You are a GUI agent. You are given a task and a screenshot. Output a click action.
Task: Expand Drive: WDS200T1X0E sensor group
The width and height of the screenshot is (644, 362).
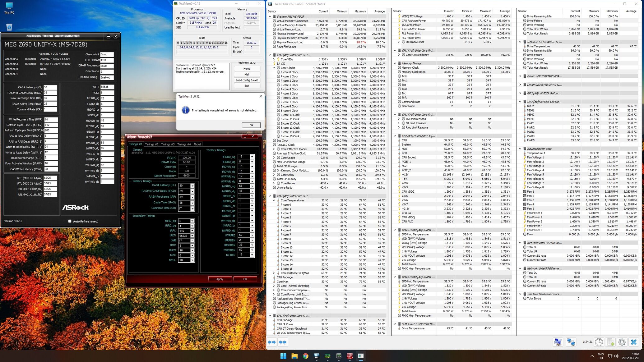click(x=520, y=76)
